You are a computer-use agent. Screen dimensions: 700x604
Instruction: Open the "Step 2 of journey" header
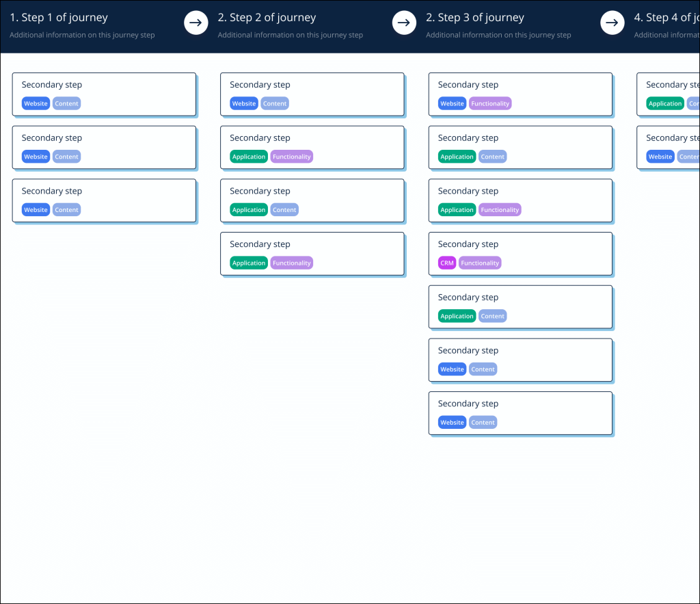[x=267, y=18]
